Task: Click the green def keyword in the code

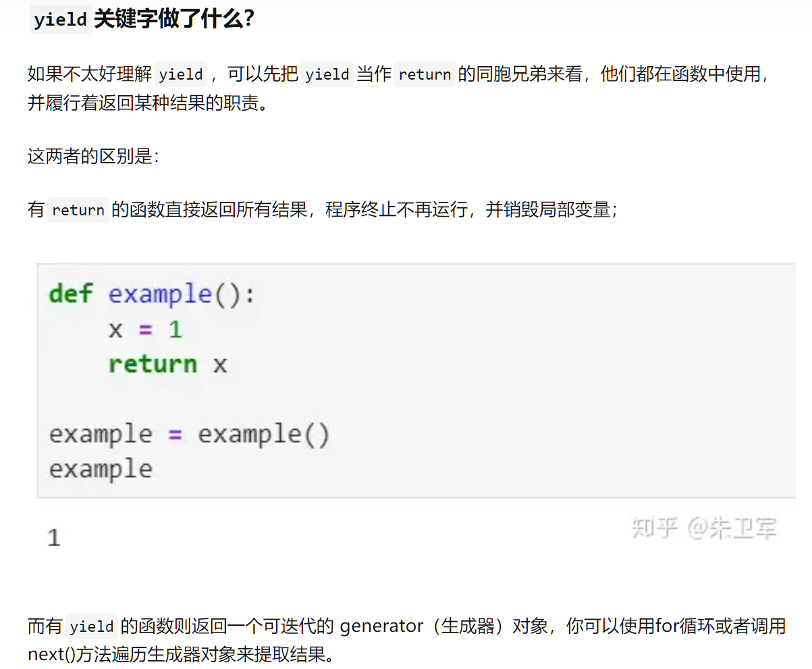Action: point(70,294)
